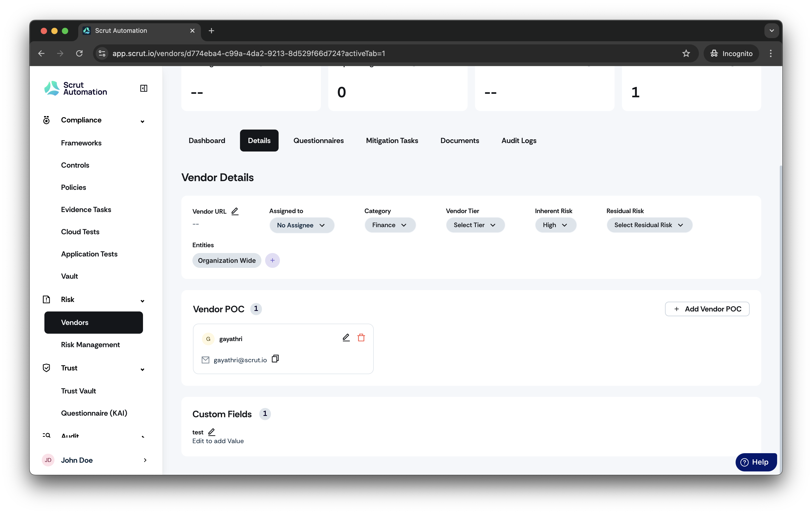Image resolution: width=812 pixels, height=514 pixels.
Task: Open Evidence Tasks in the sidebar
Action: (x=86, y=210)
